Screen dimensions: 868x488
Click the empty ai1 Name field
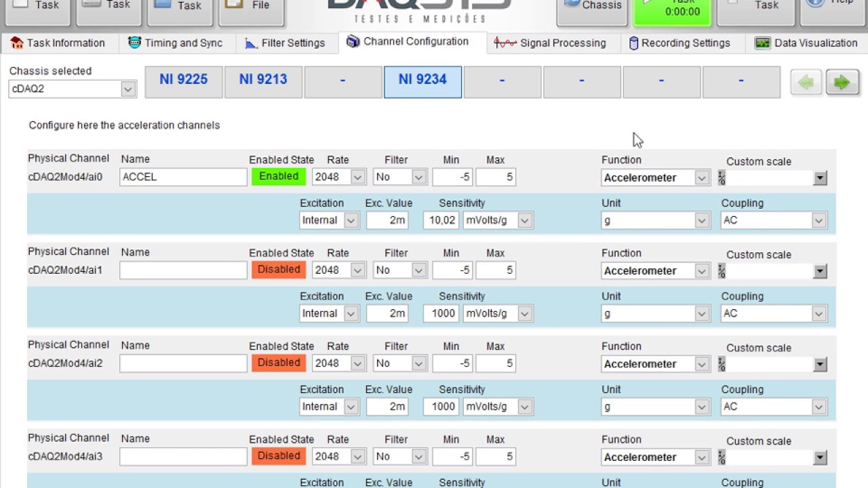click(x=183, y=270)
